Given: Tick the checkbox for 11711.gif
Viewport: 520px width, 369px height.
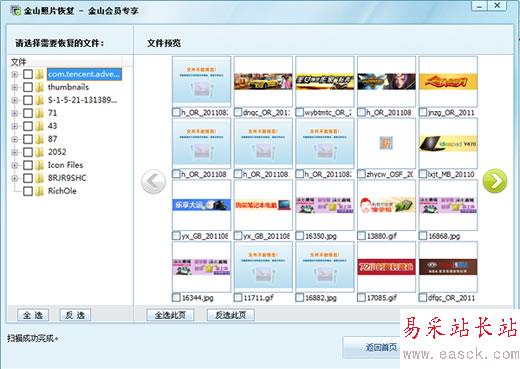Looking at the screenshot, I should tap(238, 297).
